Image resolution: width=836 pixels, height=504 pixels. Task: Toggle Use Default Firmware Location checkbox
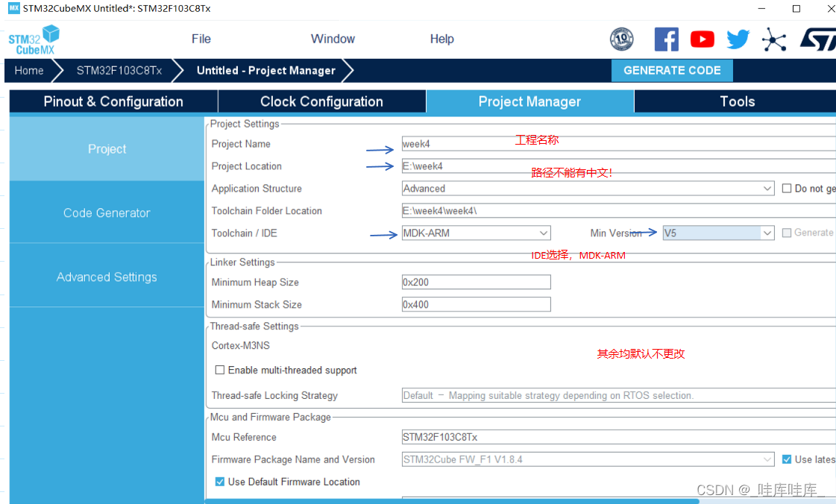pyautogui.click(x=220, y=482)
